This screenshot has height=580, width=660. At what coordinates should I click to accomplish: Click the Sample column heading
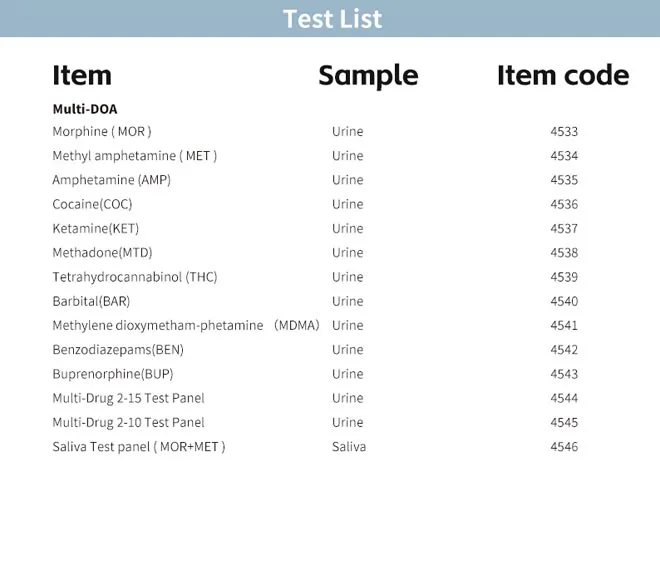click(368, 76)
